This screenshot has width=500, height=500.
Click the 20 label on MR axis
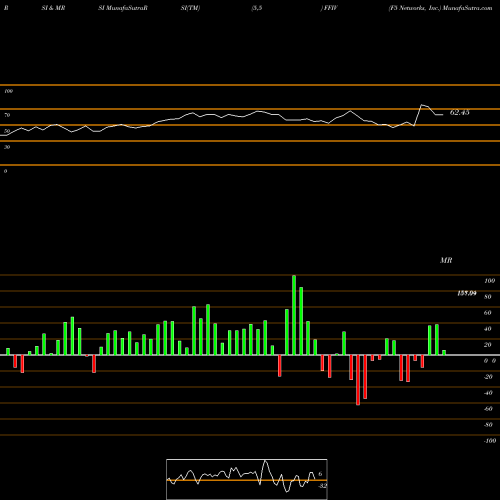[x=488, y=345]
